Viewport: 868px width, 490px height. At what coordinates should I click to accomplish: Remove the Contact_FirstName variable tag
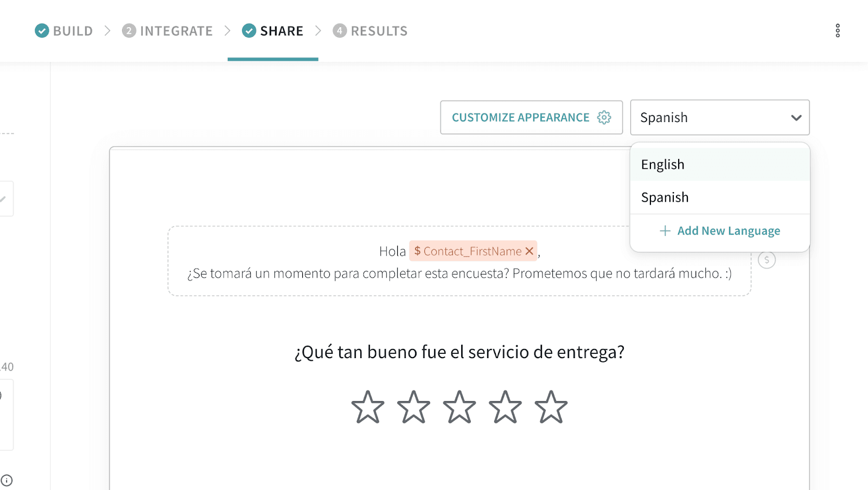[x=529, y=251]
